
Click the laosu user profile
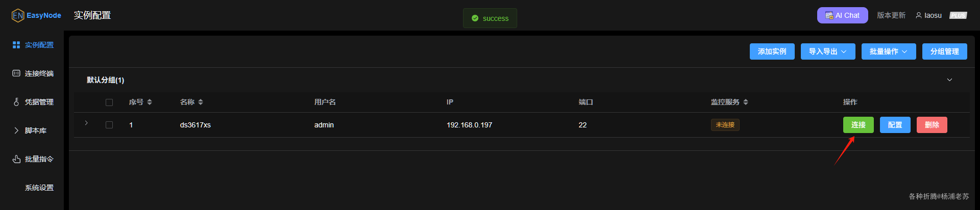click(928, 15)
